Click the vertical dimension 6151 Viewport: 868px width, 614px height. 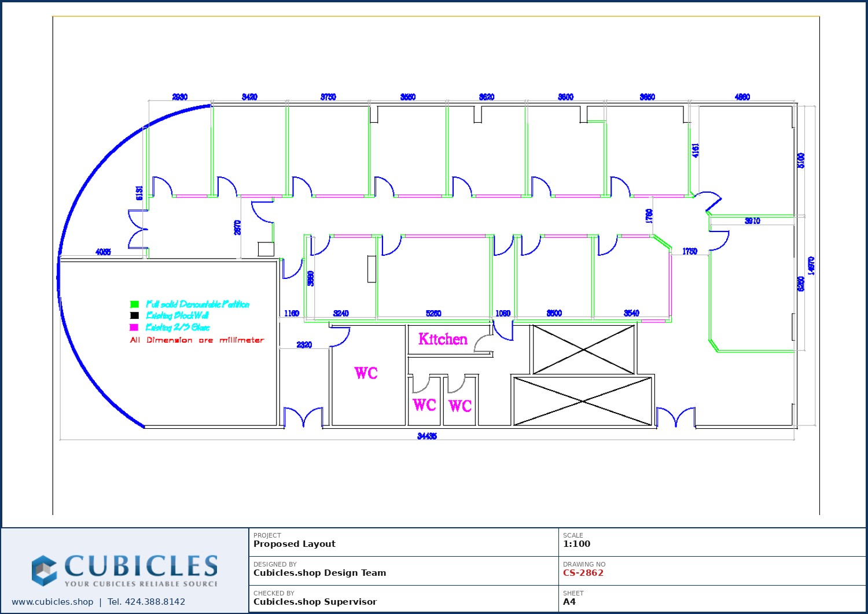click(x=139, y=193)
